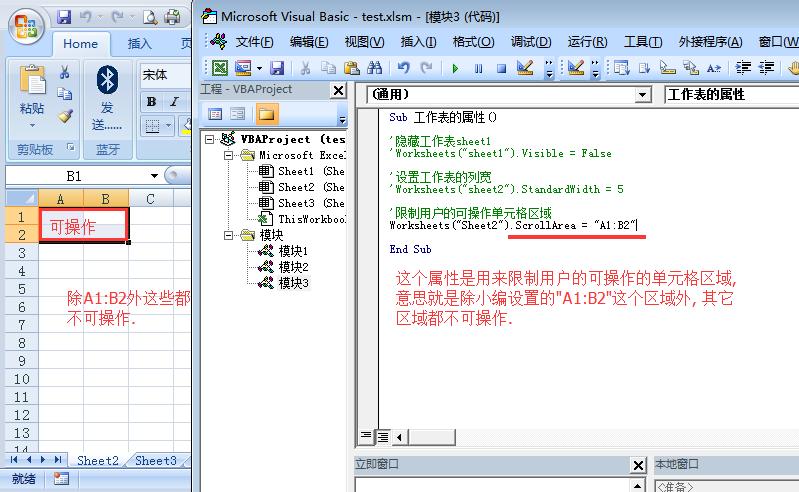This screenshot has width=799, height=492.
Task: Click the Break pause button in VBA toolbar
Action: [478, 68]
